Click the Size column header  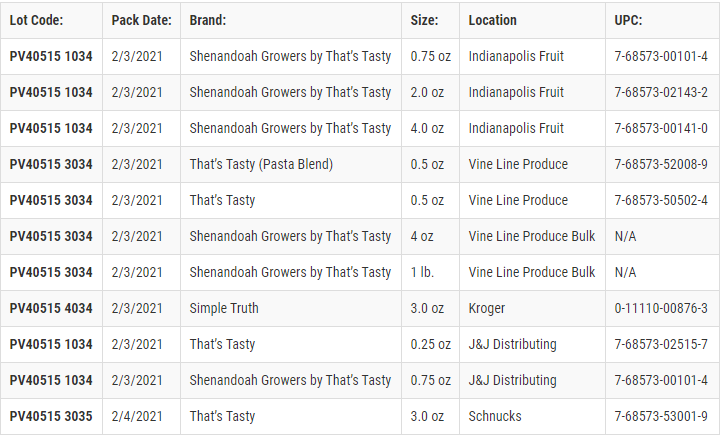(425, 20)
